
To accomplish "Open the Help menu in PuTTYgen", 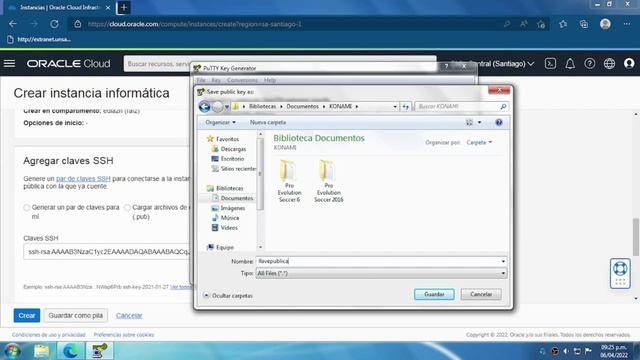I will click(x=270, y=80).
